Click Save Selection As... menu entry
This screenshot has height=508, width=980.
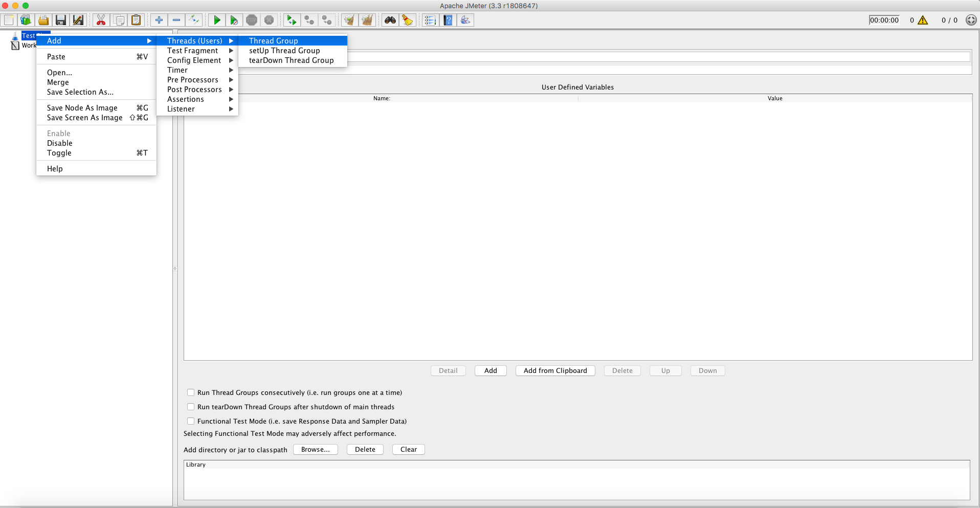pos(96,92)
